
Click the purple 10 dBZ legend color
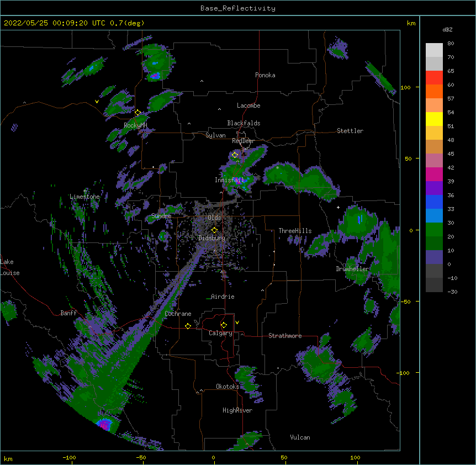[434, 257]
